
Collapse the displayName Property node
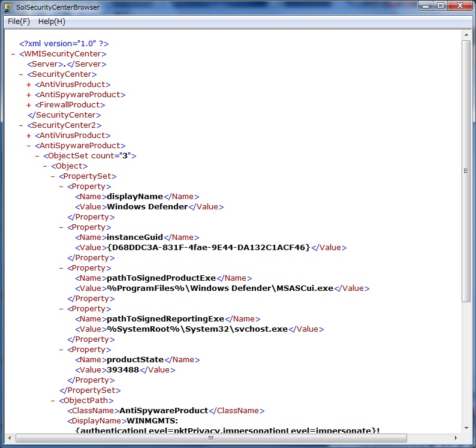(x=61, y=187)
